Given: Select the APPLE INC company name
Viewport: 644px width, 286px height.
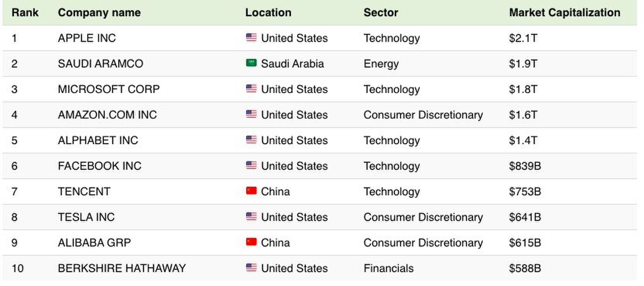Looking at the screenshot, I should [x=87, y=38].
